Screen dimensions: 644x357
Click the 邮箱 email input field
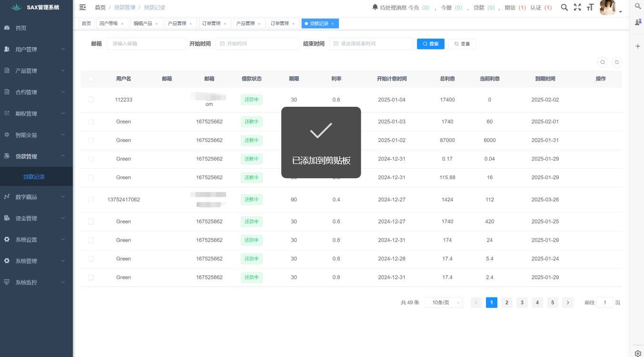tap(146, 44)
